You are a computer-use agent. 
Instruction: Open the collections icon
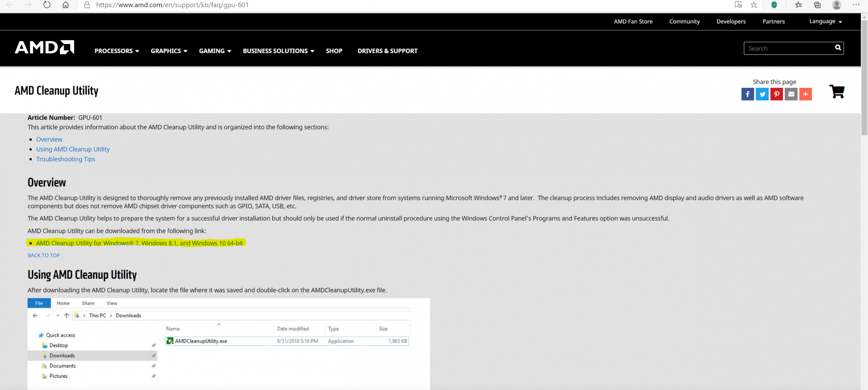coord(817,5)
